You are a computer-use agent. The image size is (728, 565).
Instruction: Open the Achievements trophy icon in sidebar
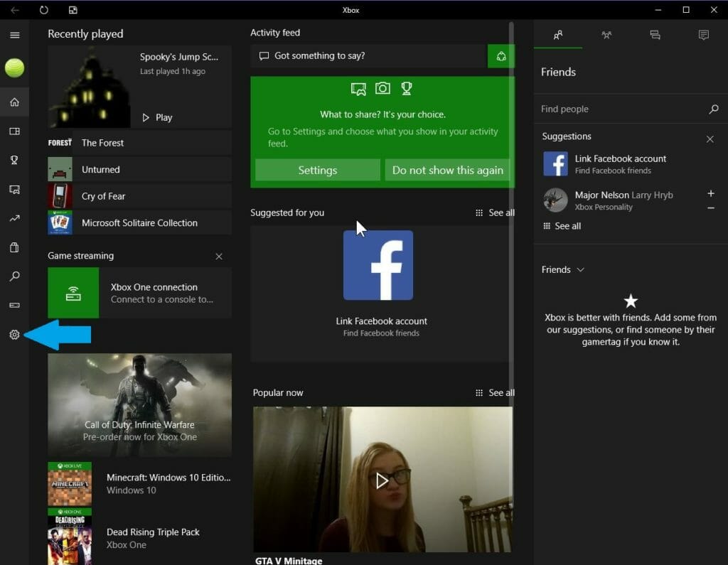[x=14, y=161]
